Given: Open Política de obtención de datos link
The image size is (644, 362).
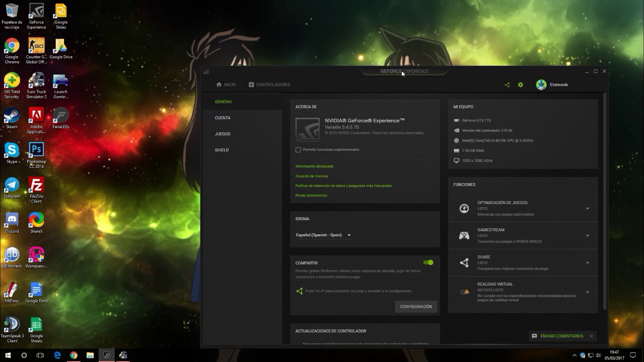Looking at the screenshot, I should pos(343,186).
